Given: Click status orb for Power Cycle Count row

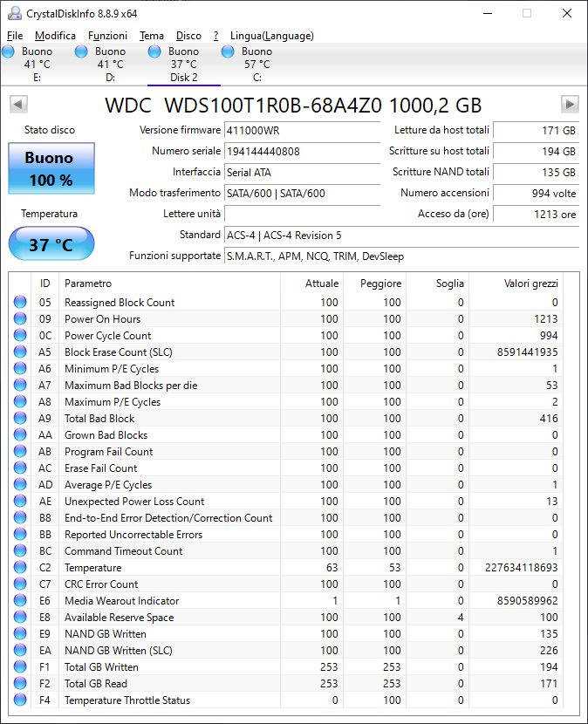Looking at the screenshot, I should coord(20,335).
